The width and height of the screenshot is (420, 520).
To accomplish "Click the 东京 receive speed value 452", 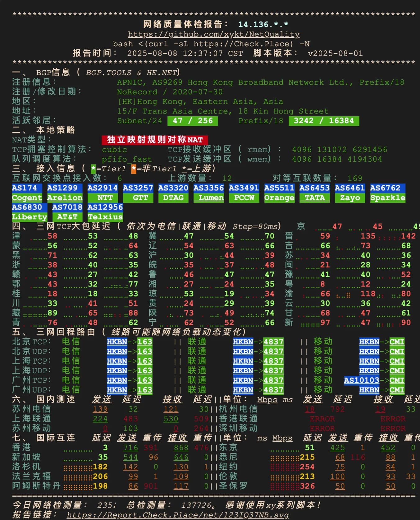I will pyautogui.click(x=388, y=448).
